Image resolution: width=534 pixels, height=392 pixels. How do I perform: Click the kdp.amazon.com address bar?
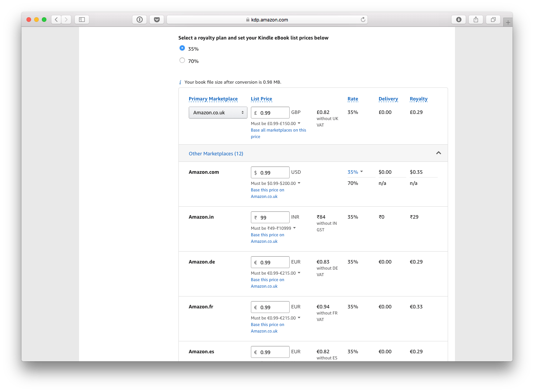pyautogui.click(x=267, y=20)
